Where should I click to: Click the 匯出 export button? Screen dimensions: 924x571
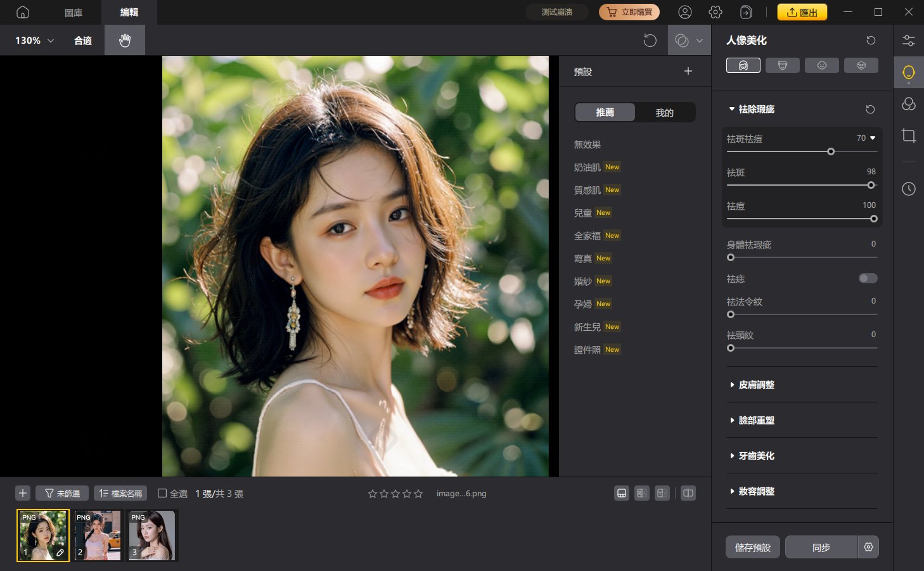(802, 11)
